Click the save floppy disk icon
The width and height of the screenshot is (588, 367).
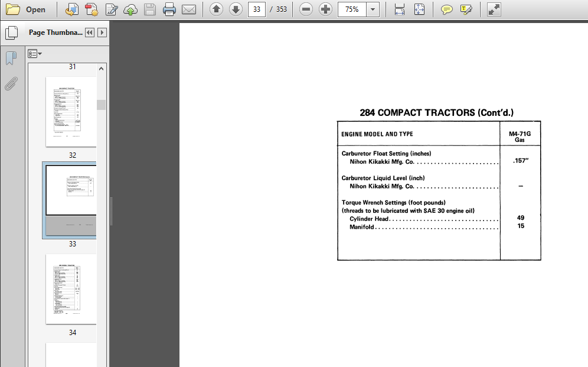click(149, 9)
